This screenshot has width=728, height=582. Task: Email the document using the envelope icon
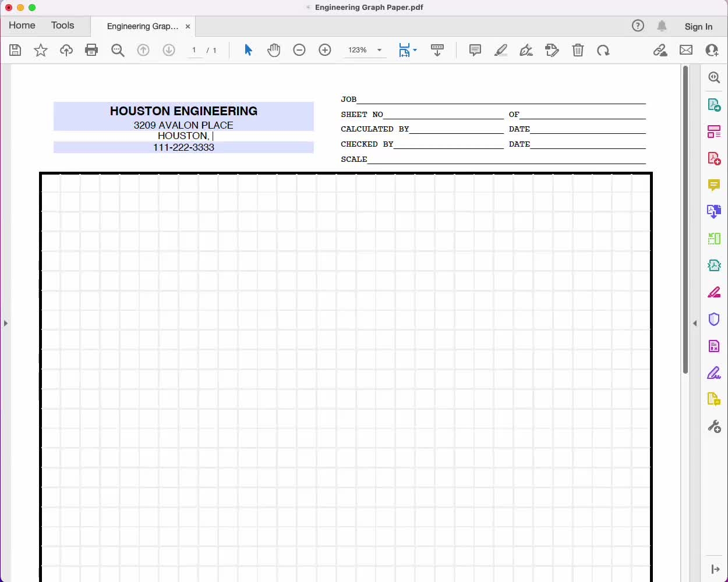[686, 50]
